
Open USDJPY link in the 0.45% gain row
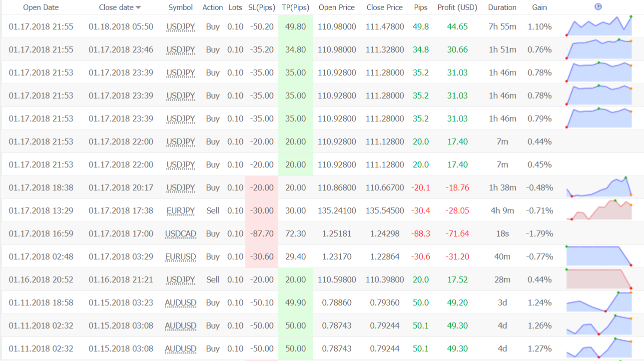pyautogui.click(x=181, y=165)
